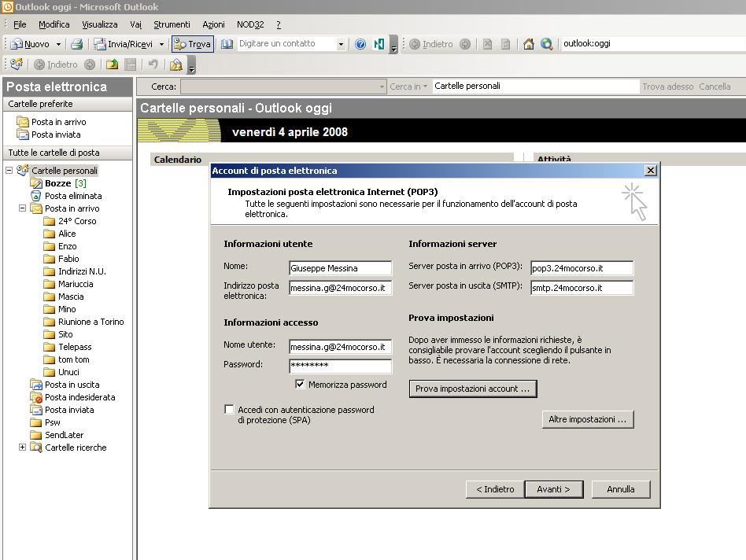Select the Fabio folder icon
The width and height of the screenshot is (746, 560).
(49, 259)
